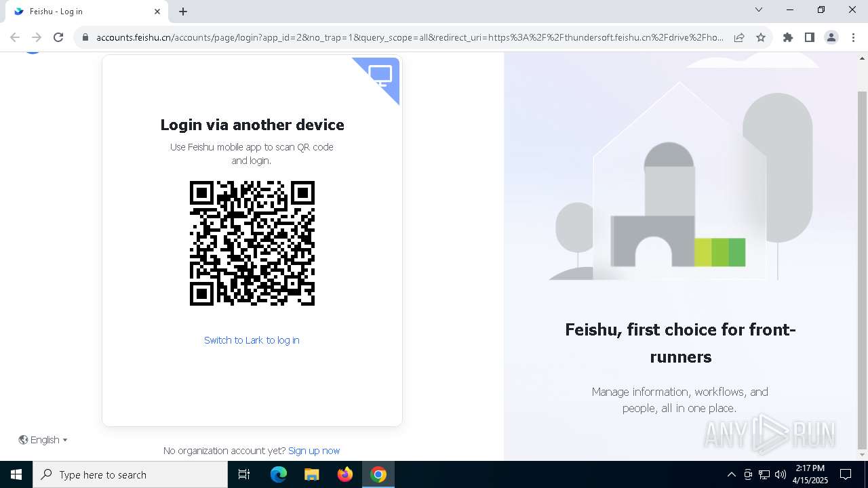Go back with browser back arrow
The height and width of the screenshot is (488, 868).
pos(15,37)
